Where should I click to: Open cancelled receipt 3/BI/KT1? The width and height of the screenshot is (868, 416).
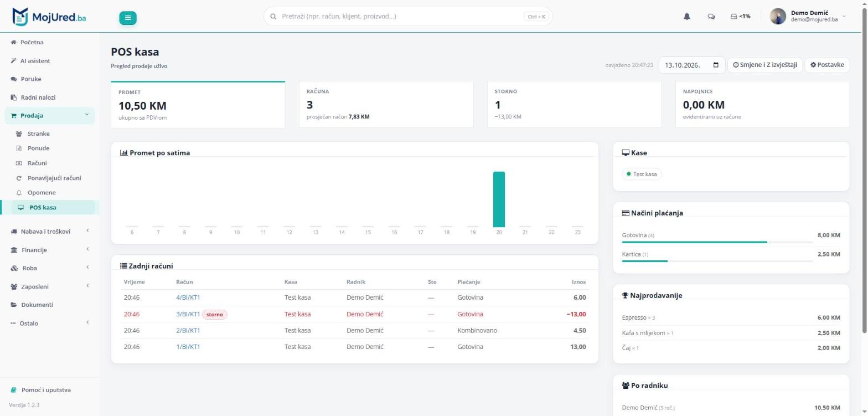pyautogui.click(x=188, y=314)
